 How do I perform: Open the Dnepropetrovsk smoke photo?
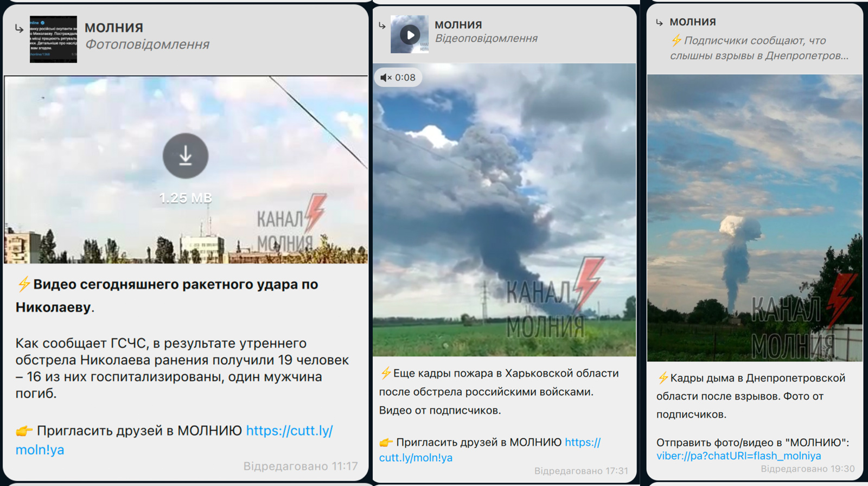[x=755, y=218]
